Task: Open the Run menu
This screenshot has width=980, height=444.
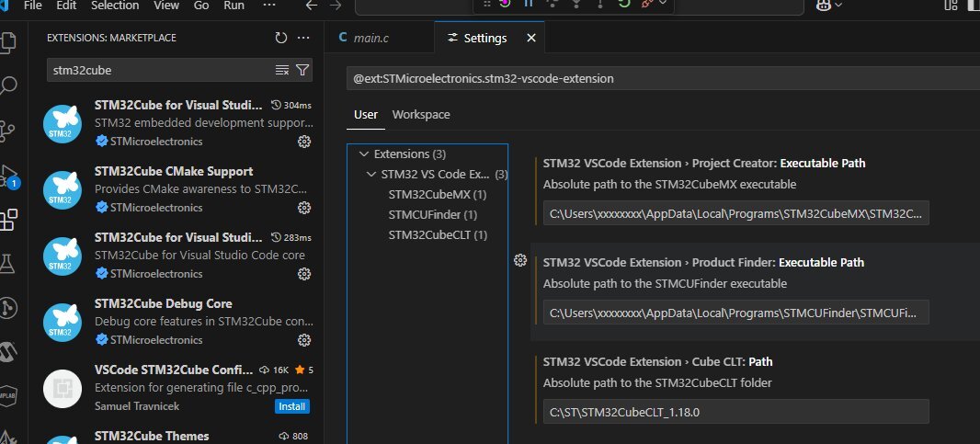Action: coord(234,6)
